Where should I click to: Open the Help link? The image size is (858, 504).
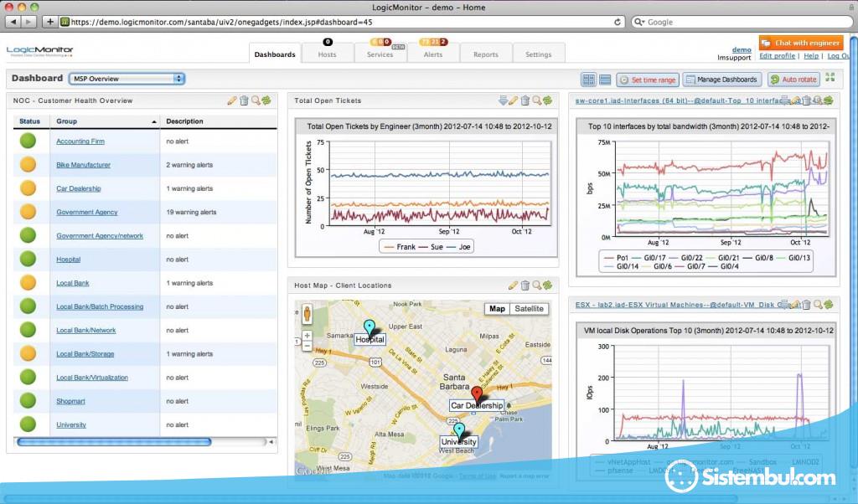coord(811,56)
